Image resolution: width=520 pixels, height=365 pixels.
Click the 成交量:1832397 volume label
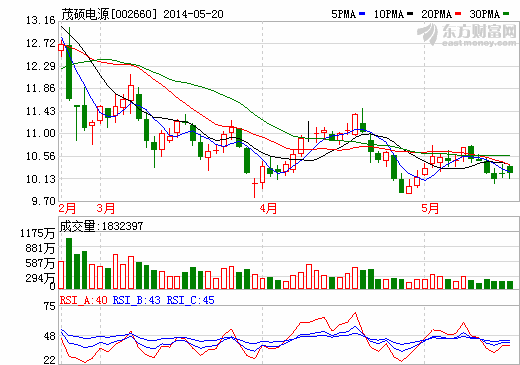pyautogui.click(x=101, y=226)
